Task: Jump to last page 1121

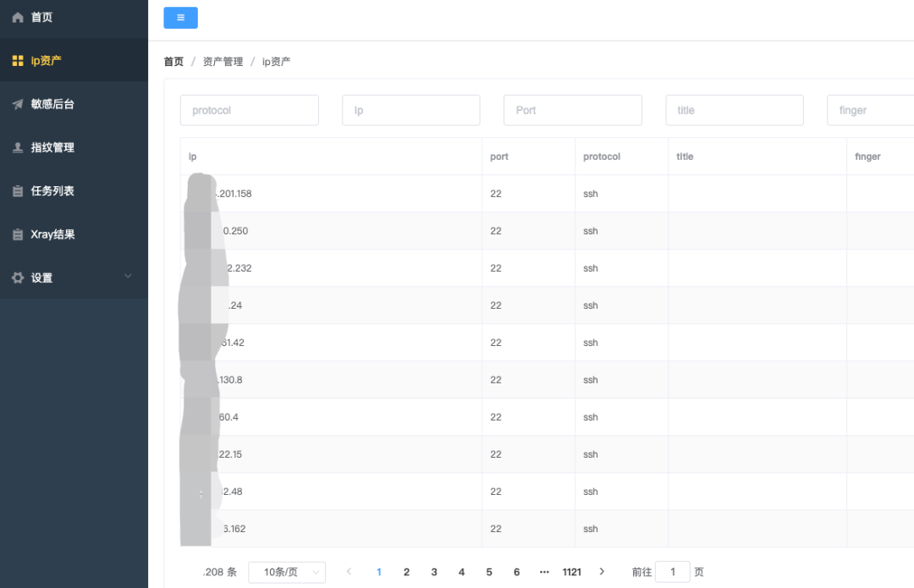Action: [x=572, y=572]
